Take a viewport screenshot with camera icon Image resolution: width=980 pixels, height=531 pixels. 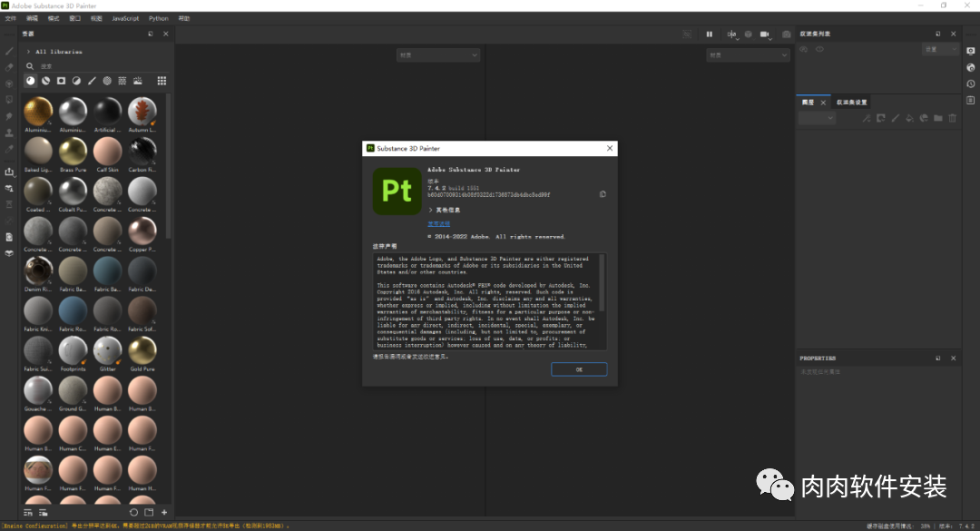pos(786,34)
